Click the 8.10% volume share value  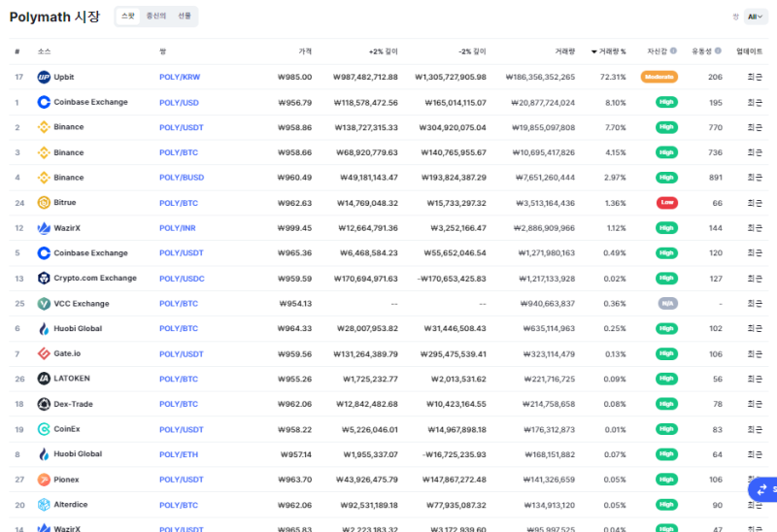[616, 103]
